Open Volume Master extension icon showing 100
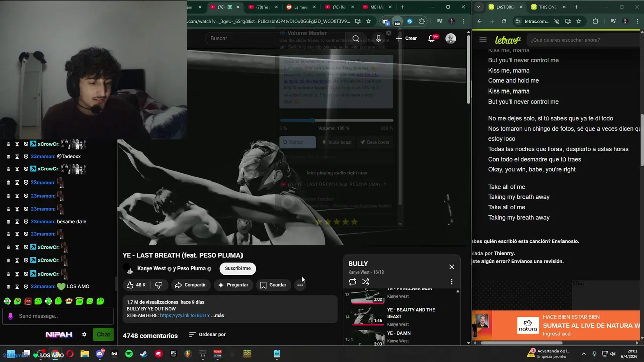 pyautogui.click(x=397, y=22)
